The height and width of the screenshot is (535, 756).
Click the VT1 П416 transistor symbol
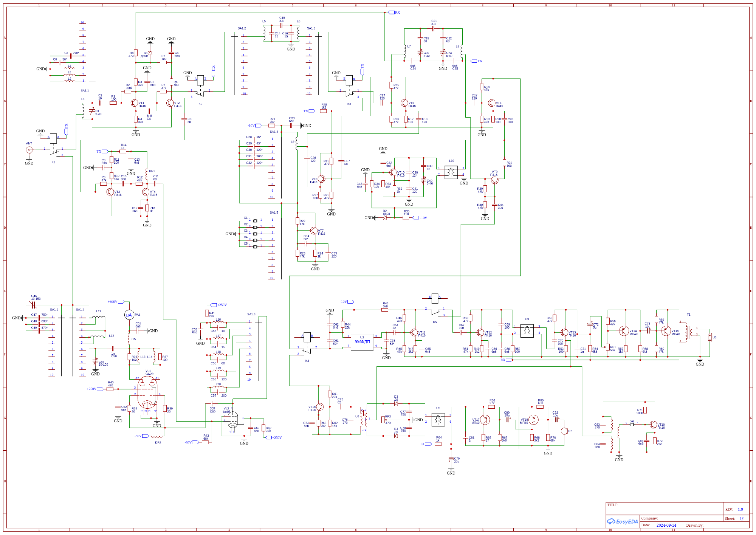135,103
